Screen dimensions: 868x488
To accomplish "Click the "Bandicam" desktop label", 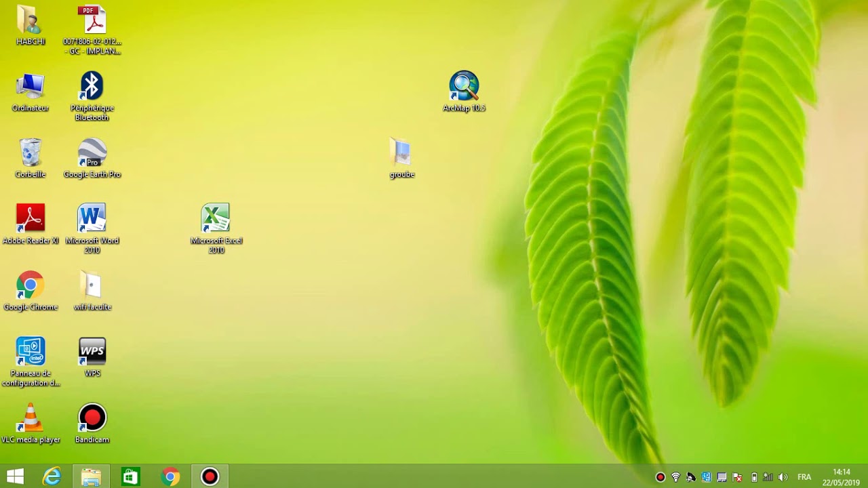I will coord(92,440).
